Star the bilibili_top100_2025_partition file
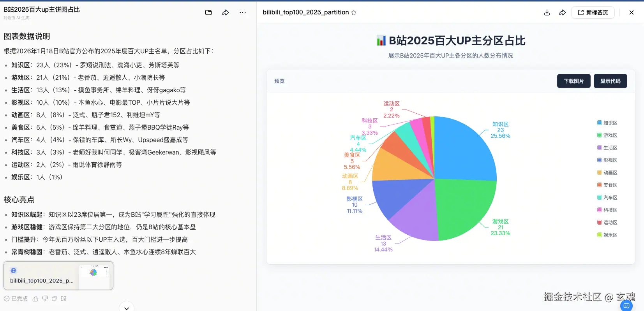644x311 pixels. click(x=354, y=12)
